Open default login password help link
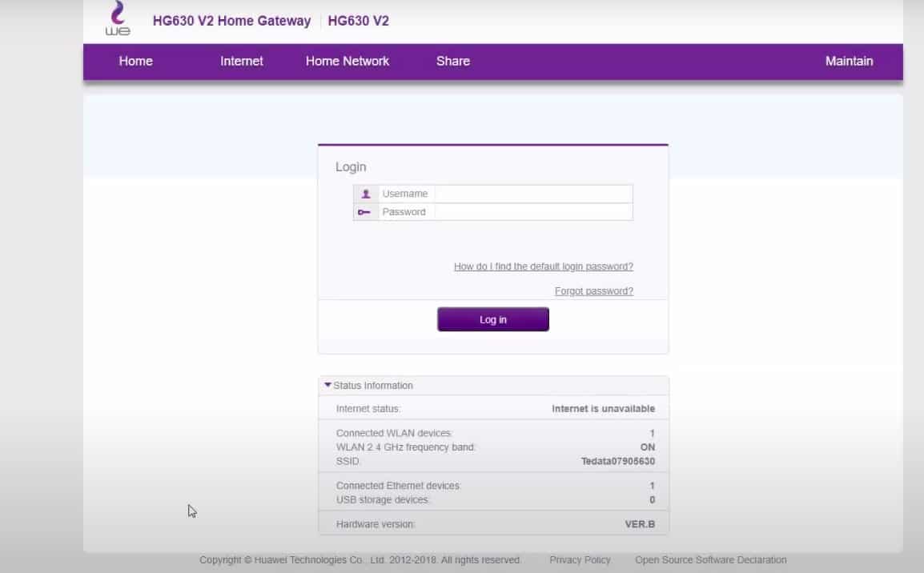 (x=543, y=266)
